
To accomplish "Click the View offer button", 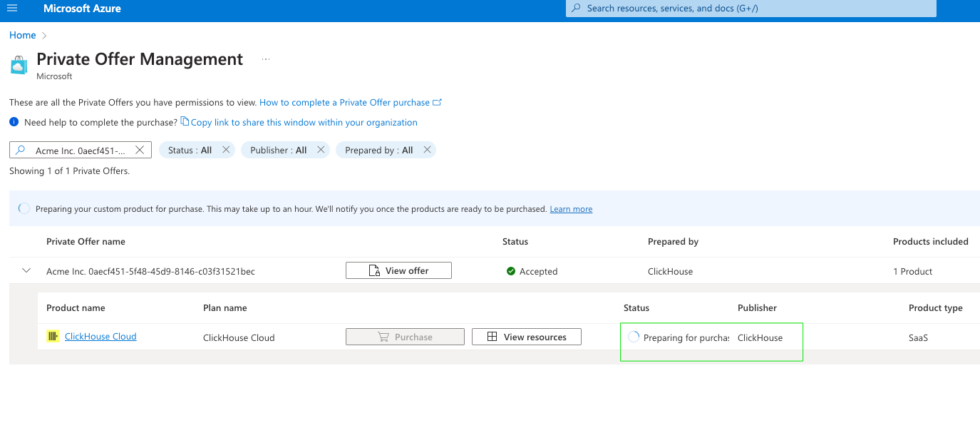I will click(398, 270).
